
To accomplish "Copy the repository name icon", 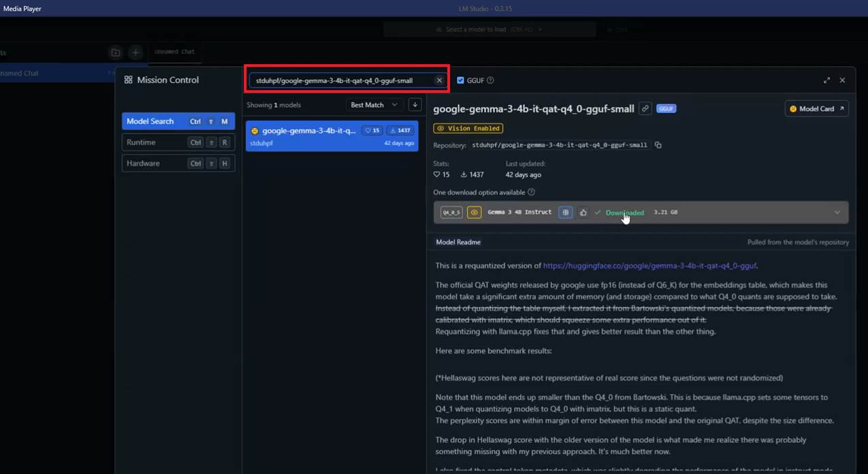I will 658,145.
